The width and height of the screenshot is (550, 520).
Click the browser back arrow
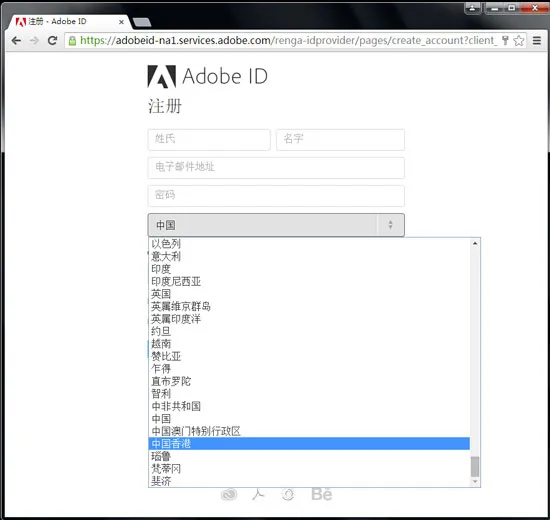pyautogui.click(x=16, y=41)
